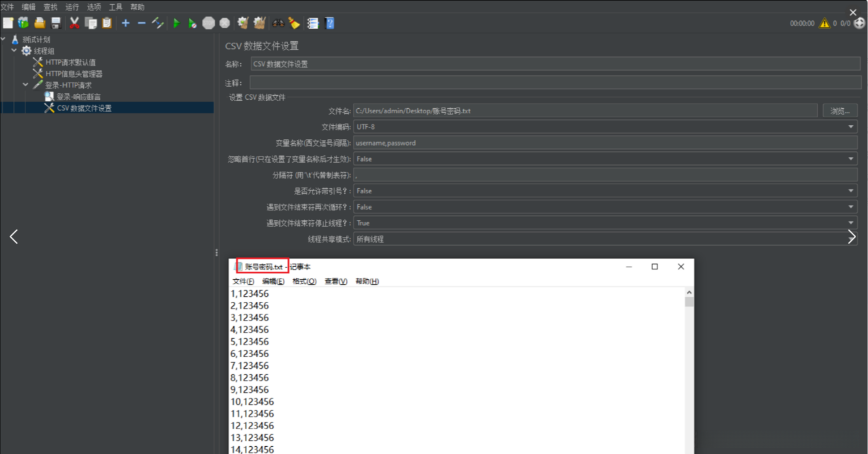Open the 忽略首行 dropdown

tap(605, 159)
